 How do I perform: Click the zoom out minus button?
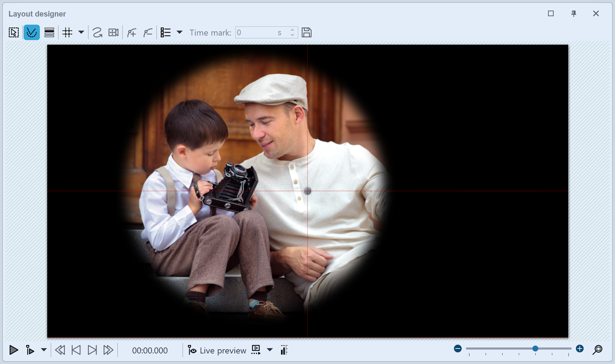[458, 349]
